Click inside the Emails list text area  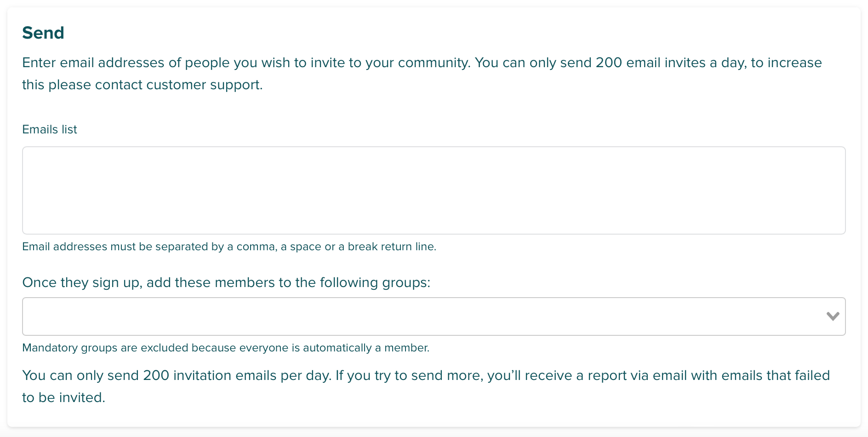434,190
